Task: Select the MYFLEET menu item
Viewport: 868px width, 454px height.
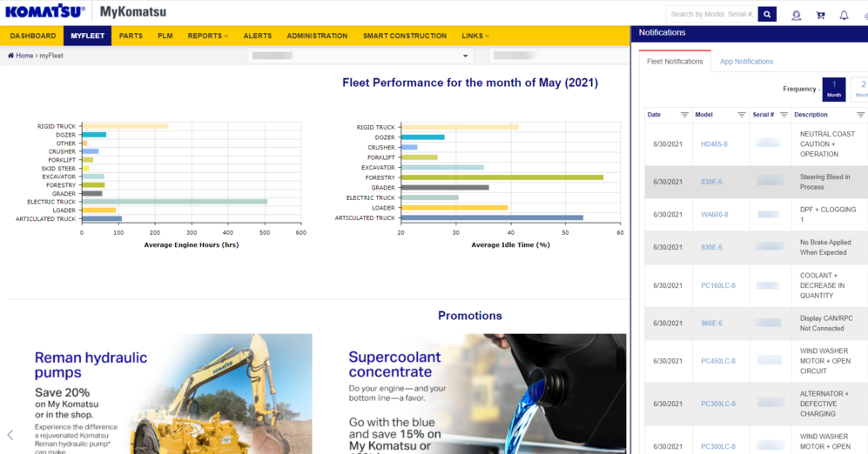Action: pyautogui.click(x=87, y=36)
